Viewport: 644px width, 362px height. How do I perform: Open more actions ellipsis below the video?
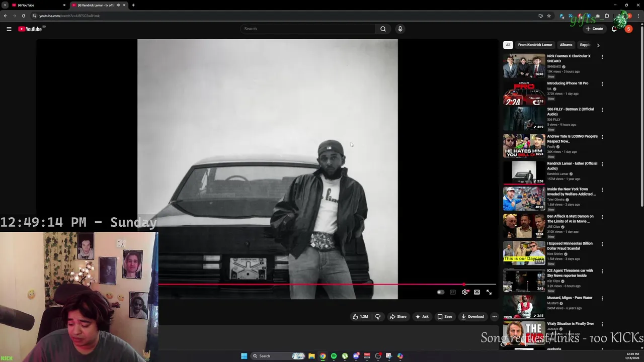tap(495, 317)
